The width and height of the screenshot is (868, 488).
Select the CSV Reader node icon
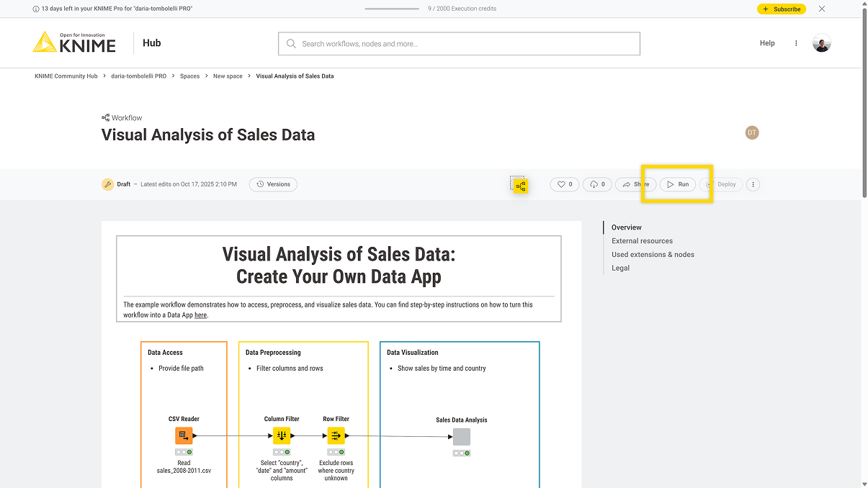tap(183, 435)
